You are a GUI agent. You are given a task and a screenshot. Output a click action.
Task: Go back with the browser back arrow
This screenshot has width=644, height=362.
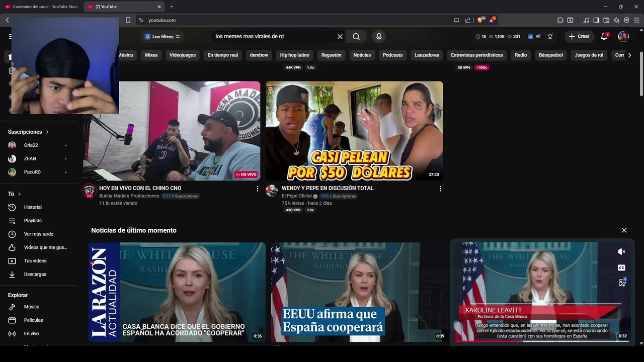pos(8,20)
